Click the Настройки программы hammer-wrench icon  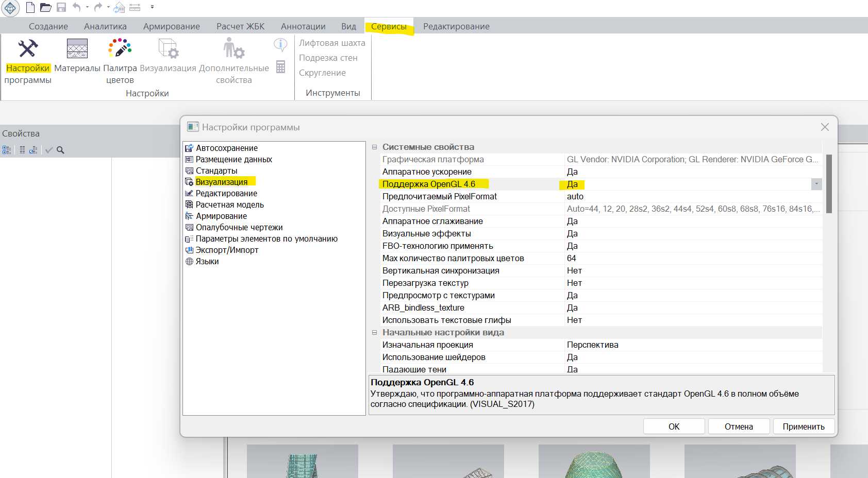(28, 49)
